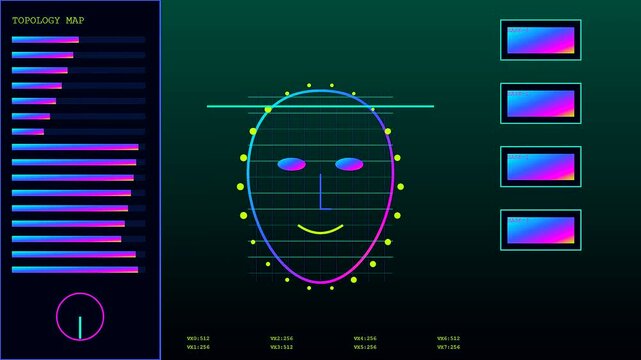Click the VX3:512 readout

point(282,347)
